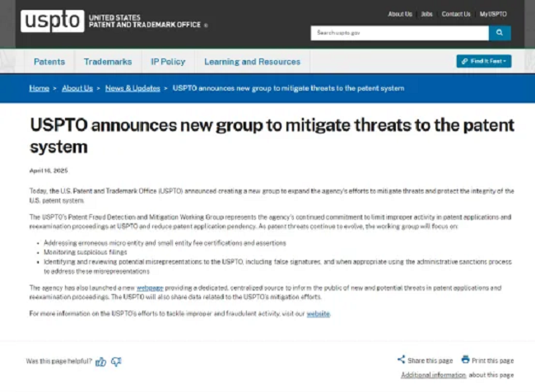Click in the Search uspto.gov field

tap(399, 33)
